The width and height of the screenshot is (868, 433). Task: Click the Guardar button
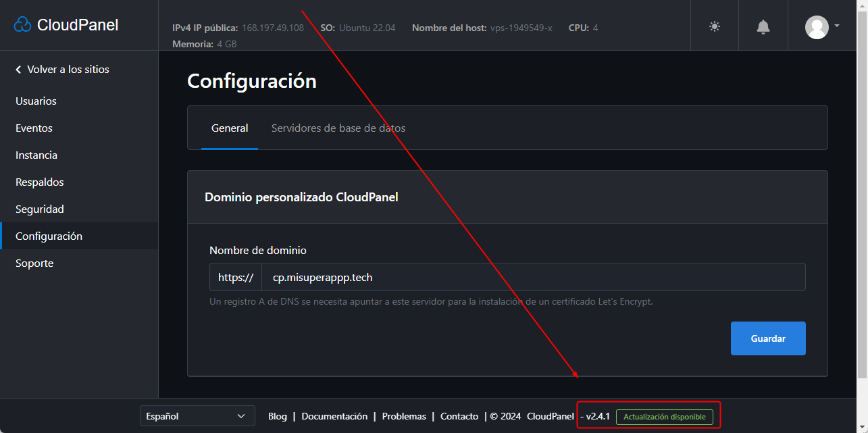coord(768,338)
